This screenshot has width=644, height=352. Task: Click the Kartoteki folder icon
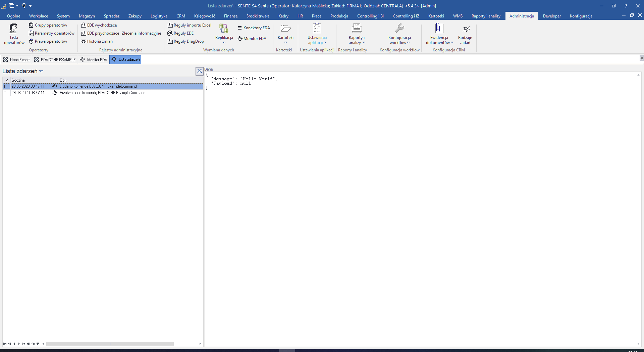(x=285, y=29)
